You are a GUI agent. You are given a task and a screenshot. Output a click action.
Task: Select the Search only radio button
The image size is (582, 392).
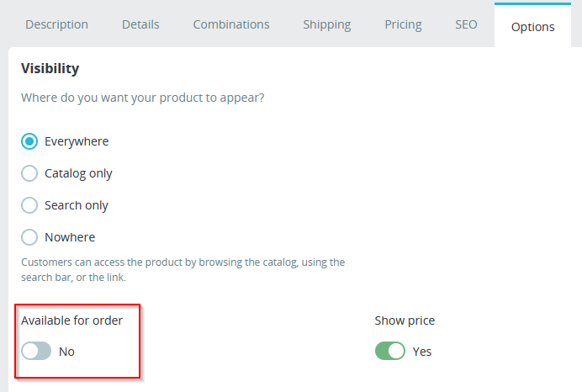click(x=29, y=205)
